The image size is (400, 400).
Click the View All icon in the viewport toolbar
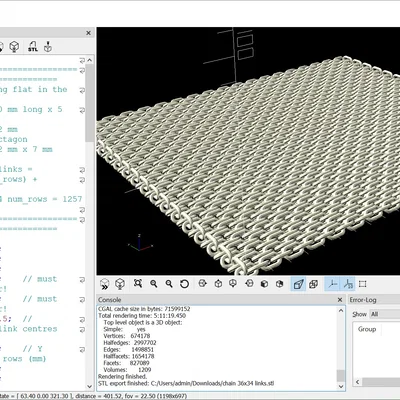click(x=138, y=284)
